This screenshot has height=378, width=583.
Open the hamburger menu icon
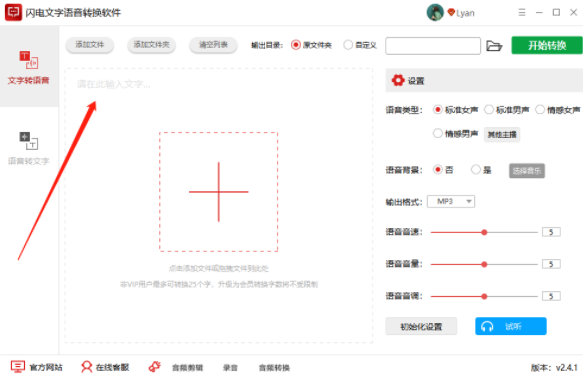point(522,13)
